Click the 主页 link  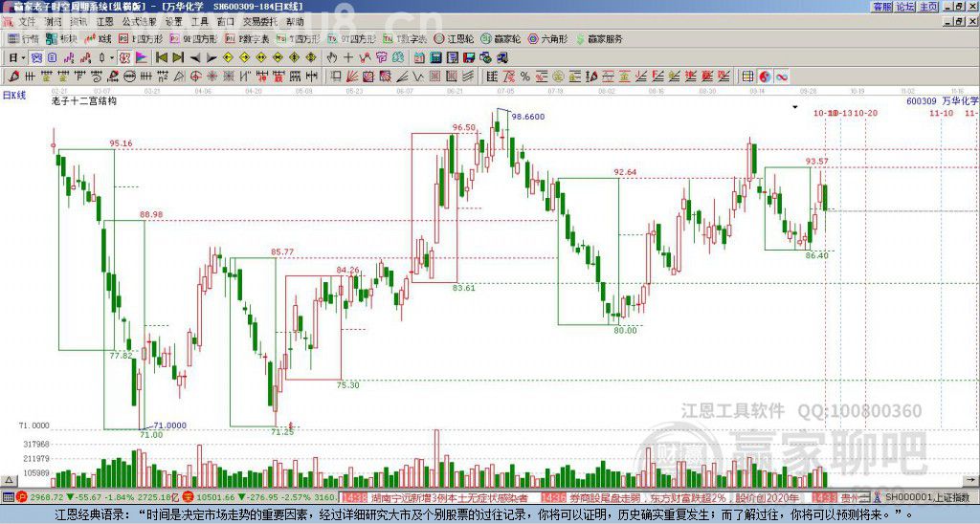coord(928,7)
